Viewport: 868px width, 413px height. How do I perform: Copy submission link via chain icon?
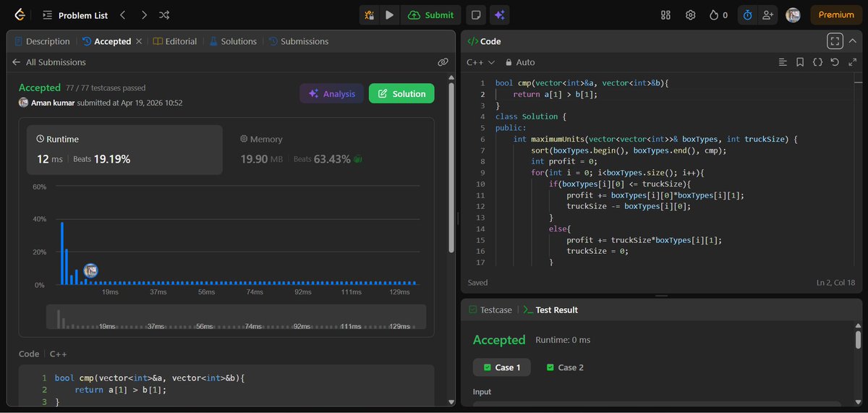pos(443,62)
